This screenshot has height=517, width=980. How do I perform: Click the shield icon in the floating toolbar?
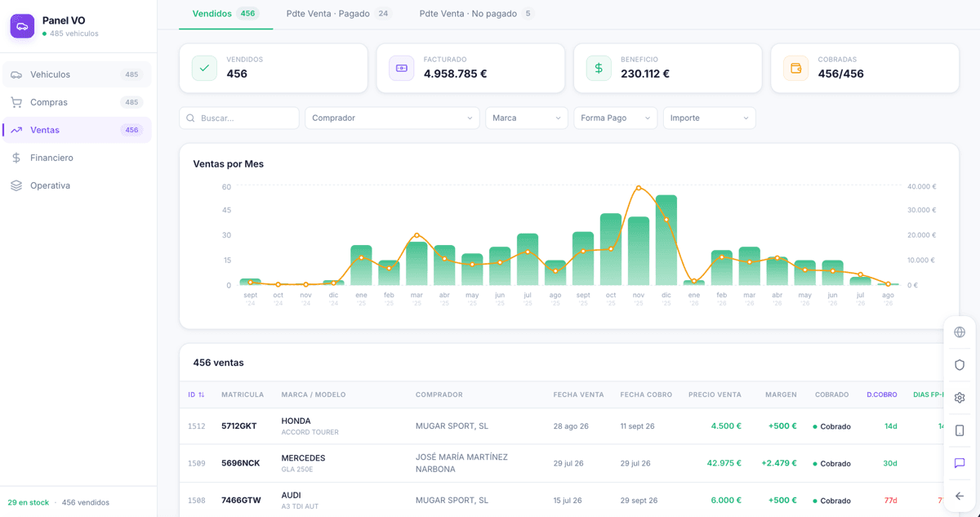[x=960, y=365]
